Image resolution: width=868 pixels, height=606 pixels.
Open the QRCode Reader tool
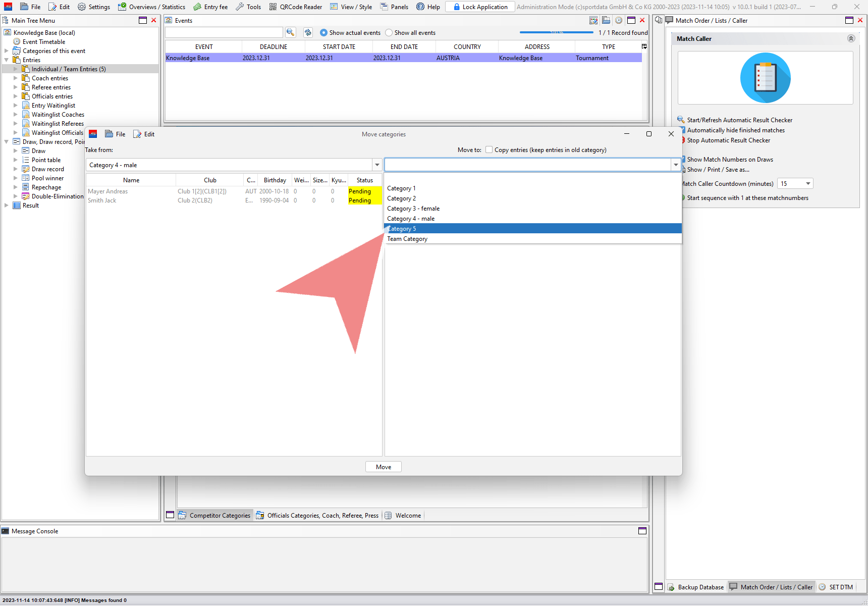coord(296,7)
